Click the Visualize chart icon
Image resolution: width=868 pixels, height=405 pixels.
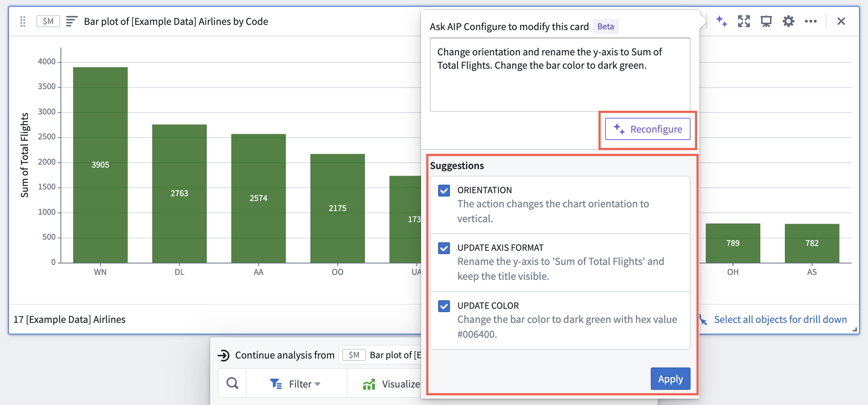pos(369,384)
